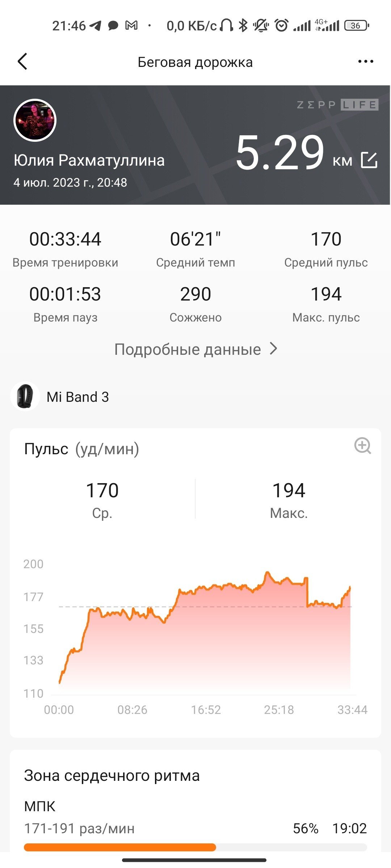Tap the orange МПК heart zone progress bar

point(120,847)
